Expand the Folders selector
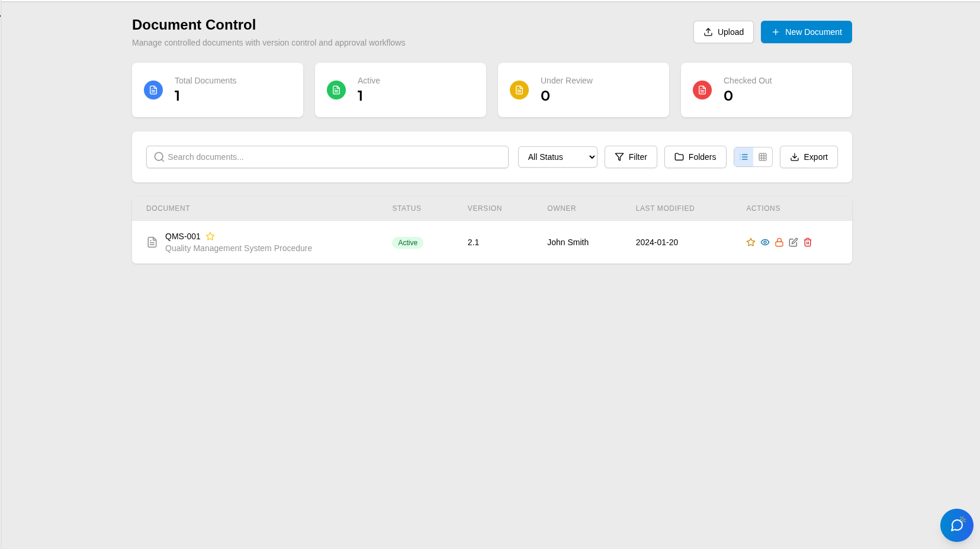Image resolution: width=980 pixels, height=549 pixels. point(695,157)
